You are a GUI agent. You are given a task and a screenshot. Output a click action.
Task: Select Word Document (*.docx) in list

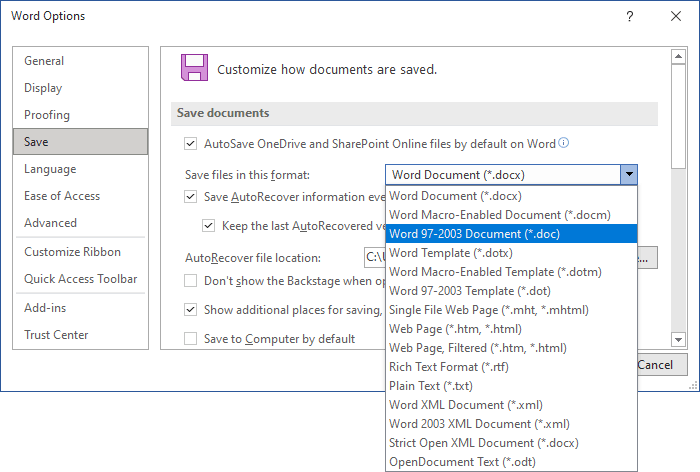(511, 196)
